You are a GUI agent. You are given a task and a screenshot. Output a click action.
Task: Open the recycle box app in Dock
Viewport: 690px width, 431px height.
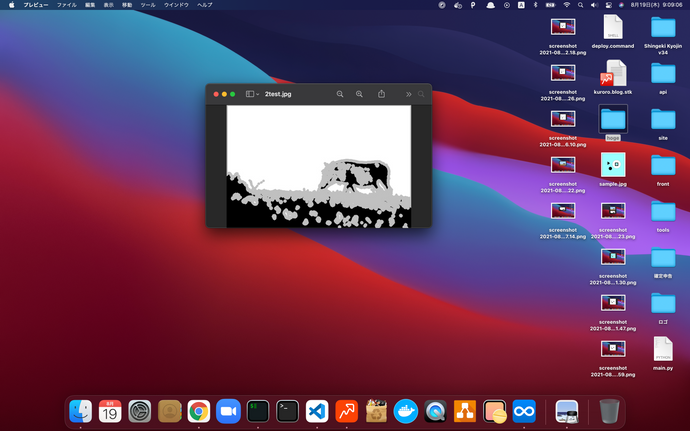tap(376, 411)
